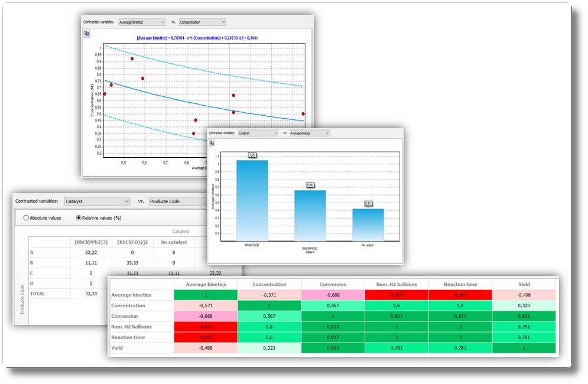588x384 pixels.
Task: Click the Yield column header in correlation matrix
Action: [x=524, y=284]
